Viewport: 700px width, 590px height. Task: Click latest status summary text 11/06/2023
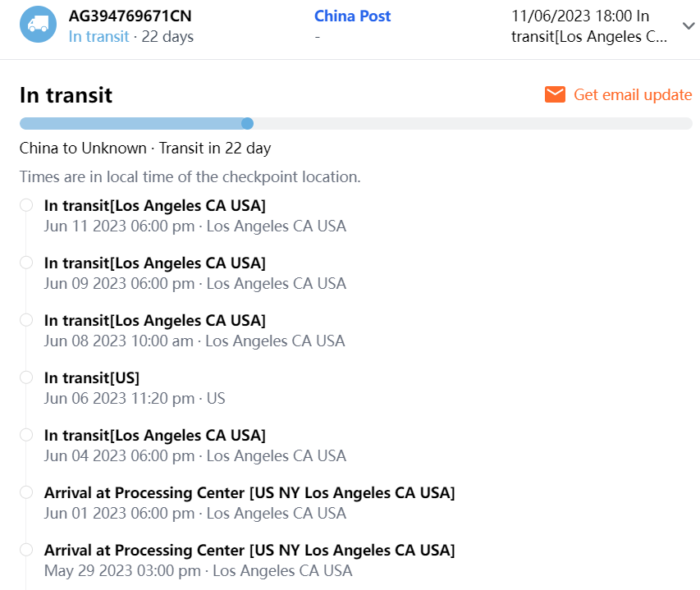coord(588,26)
